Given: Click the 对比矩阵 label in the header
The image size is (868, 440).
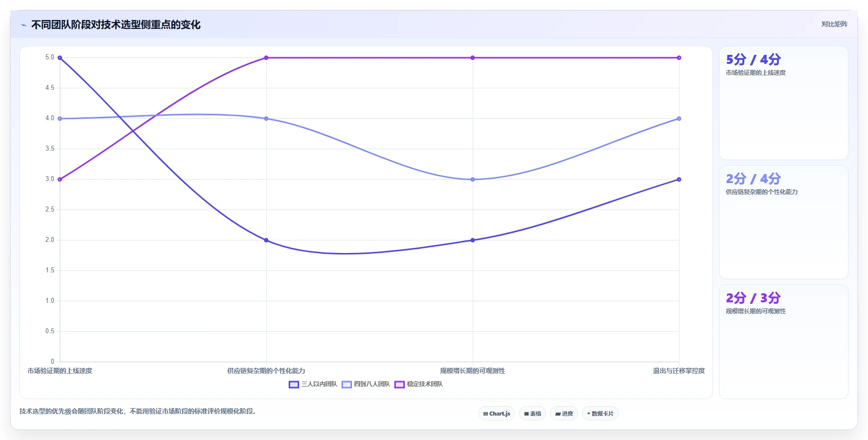Looking at the screenshot, I should tap(835, 24).
